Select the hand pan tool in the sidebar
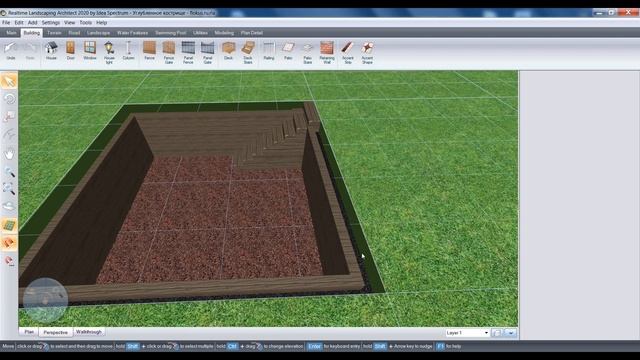Image resolution: width=640 pixels, height=360 pixels. click(x=9, y=154)
